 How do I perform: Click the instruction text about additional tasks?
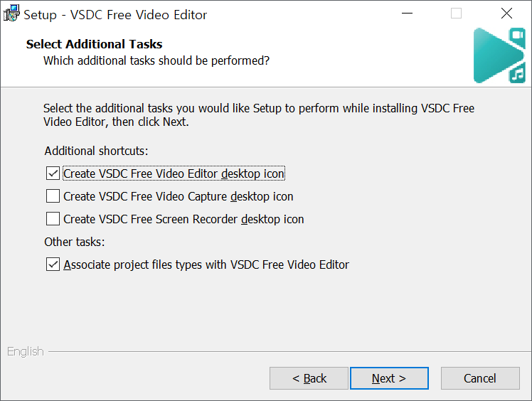click(258, 115)
